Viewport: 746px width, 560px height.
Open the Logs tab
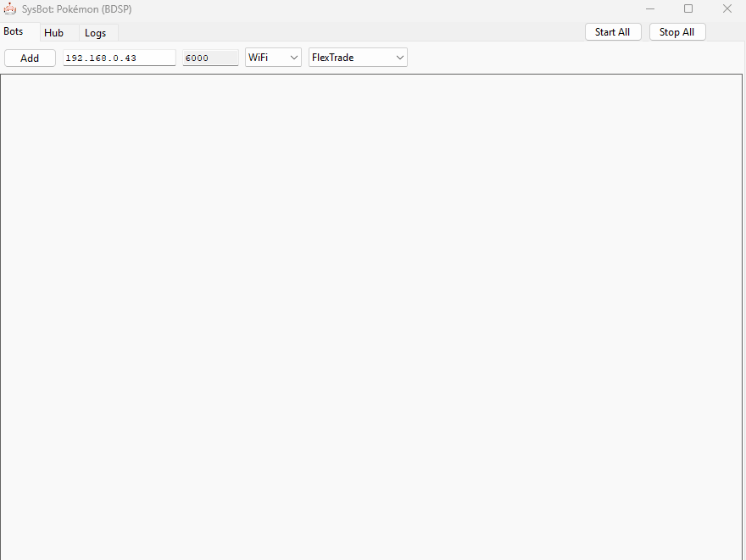[x=98, y=33]
